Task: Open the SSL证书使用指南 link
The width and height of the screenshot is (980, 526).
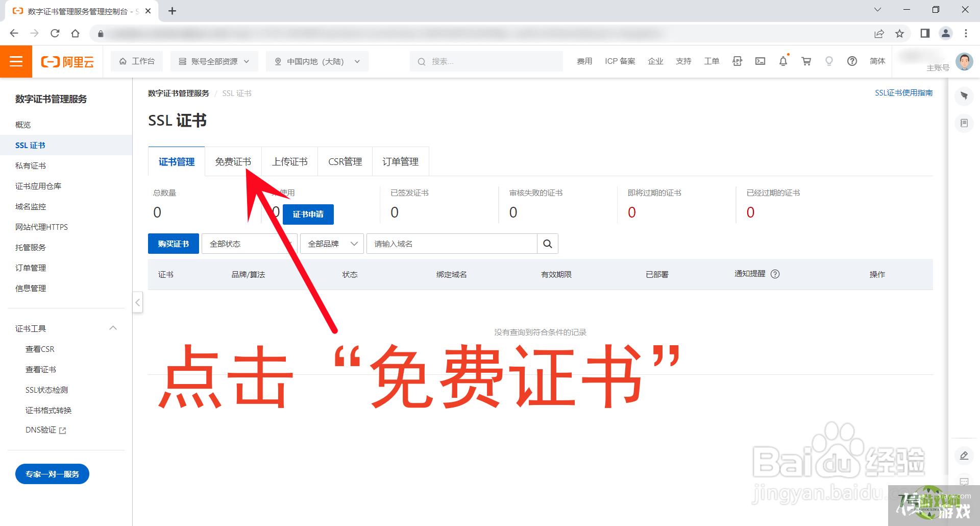Action: pos(903,93)
